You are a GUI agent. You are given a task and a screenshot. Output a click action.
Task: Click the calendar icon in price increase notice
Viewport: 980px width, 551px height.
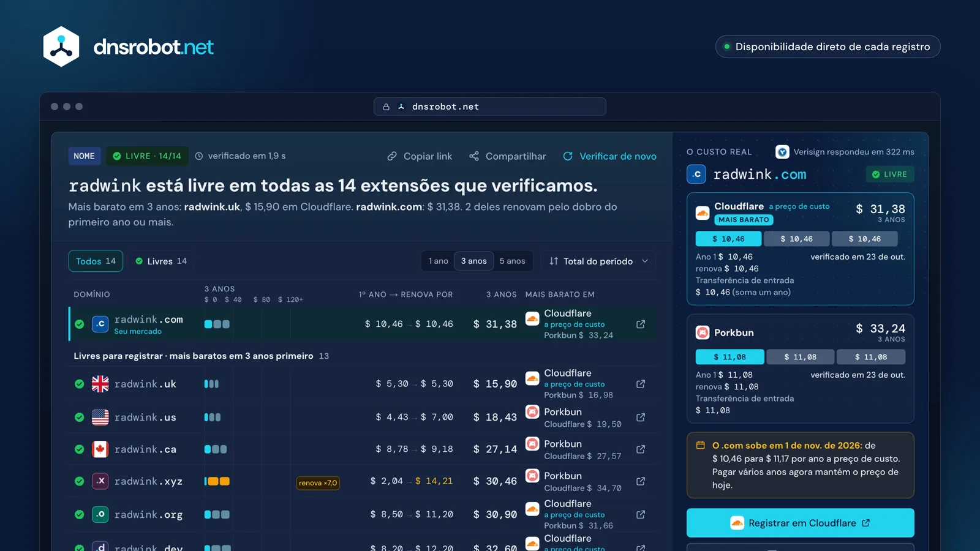click(701, 445)
